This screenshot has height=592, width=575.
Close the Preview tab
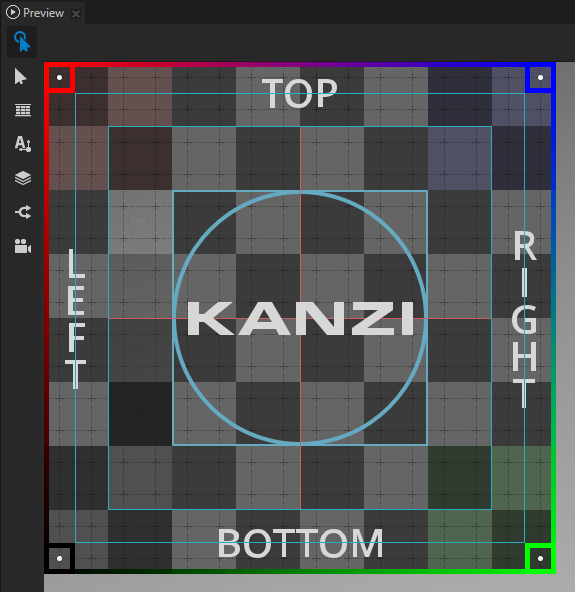click(x=76, y=14)
